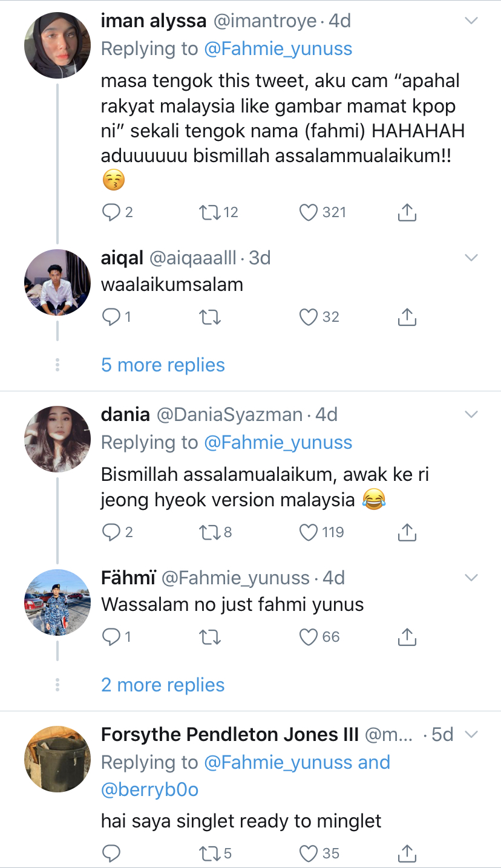
Task: Like dania's tweet with 119 likes
Action: (309, 532)
